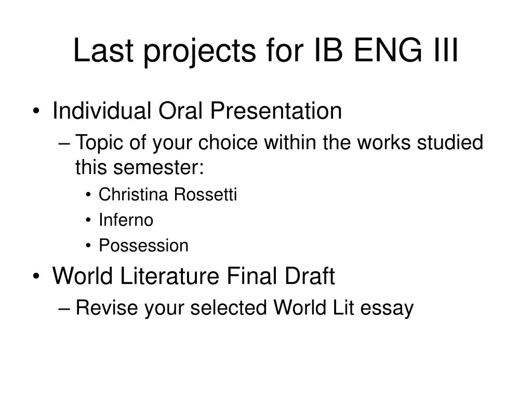Click the slide title "Last projects for IB ENG III"
This screenshot has width=532, height=399.
pyautogui.click(x=265, y=50)
